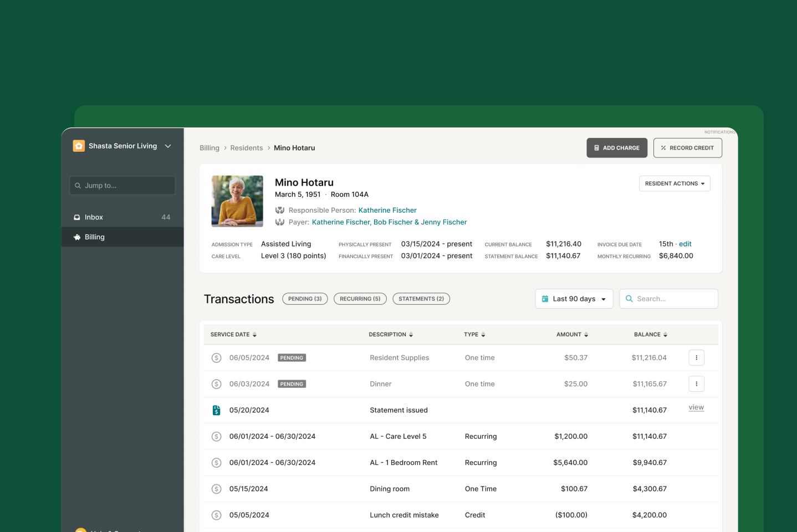Click the Shasta Senior Living home logo icon

click(x=79, y=146)
